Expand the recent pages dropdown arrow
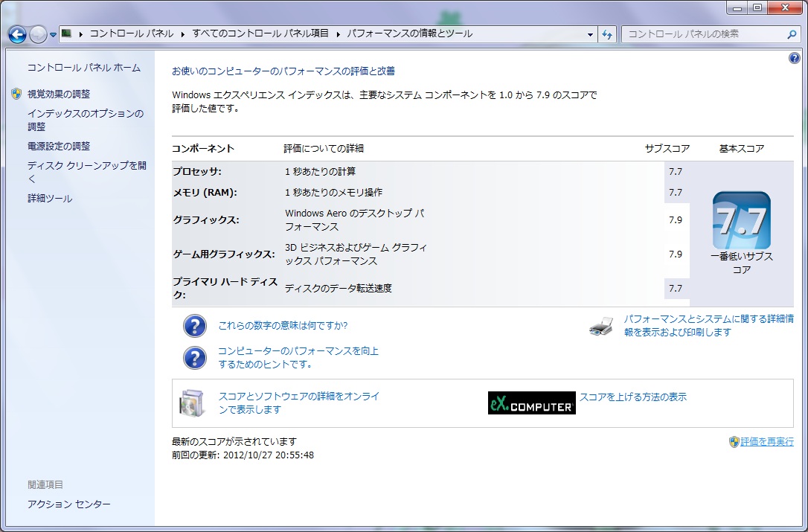 click(54, 34)
